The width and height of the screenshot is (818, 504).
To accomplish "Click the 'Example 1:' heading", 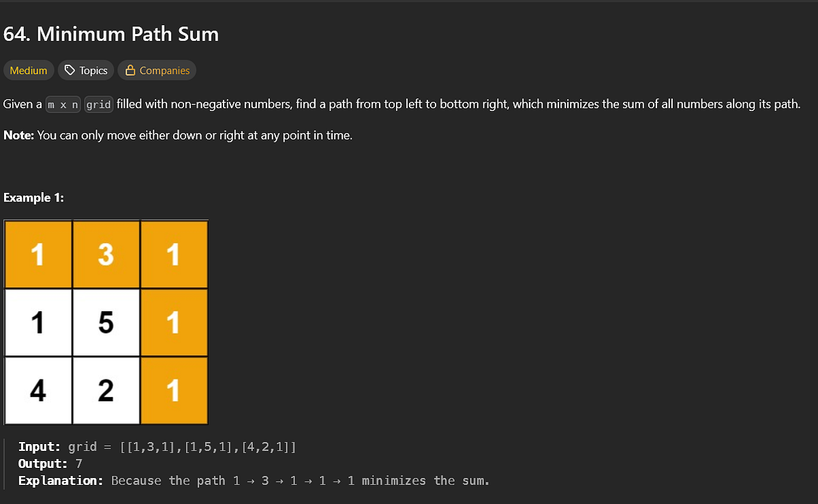I will [34, 198].
